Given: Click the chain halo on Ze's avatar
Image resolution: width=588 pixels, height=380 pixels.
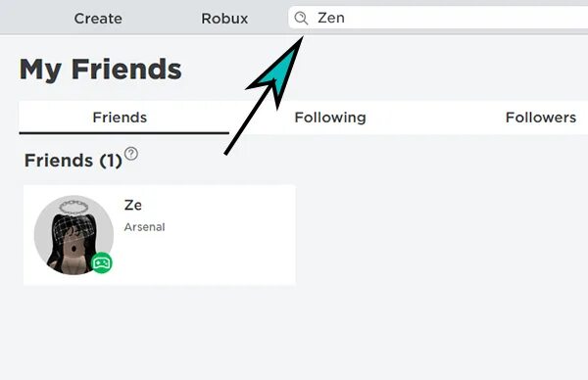Looking at the screenshot, I should click(73, 208).
